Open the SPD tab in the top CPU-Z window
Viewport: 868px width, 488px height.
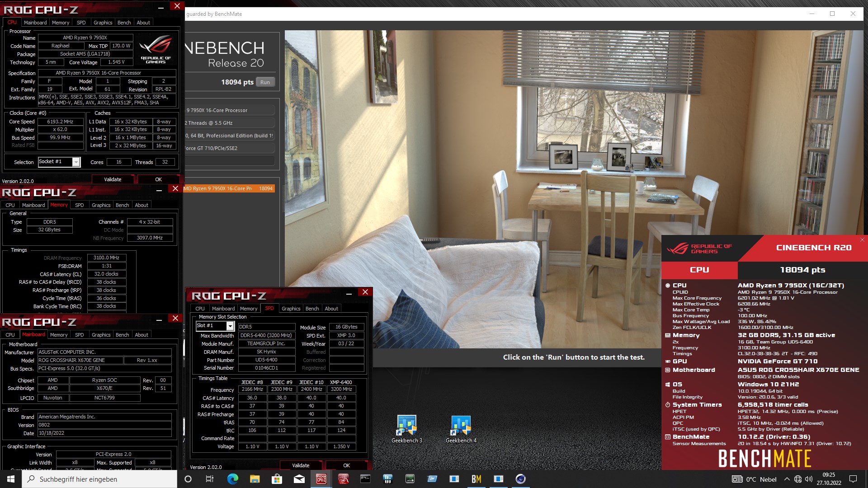81,23
